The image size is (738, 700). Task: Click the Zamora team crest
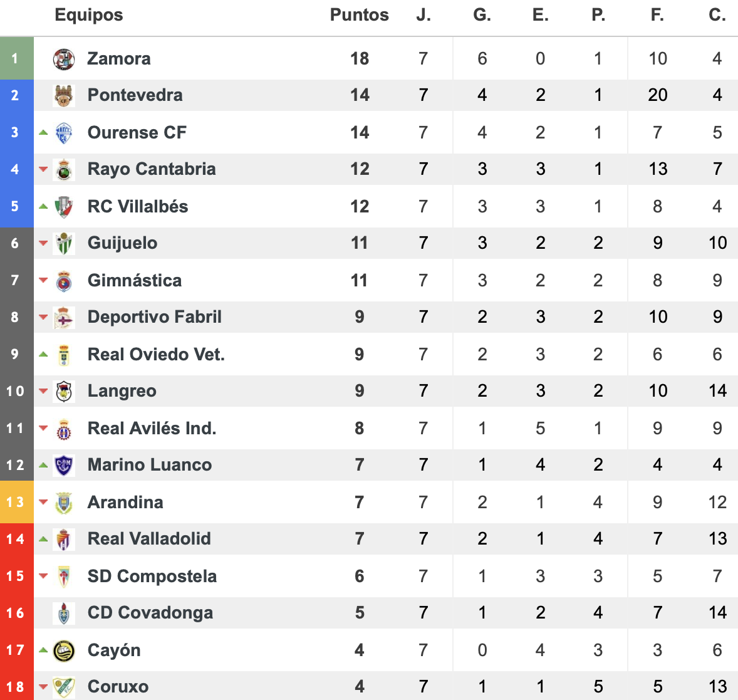(x=63, y=60)
